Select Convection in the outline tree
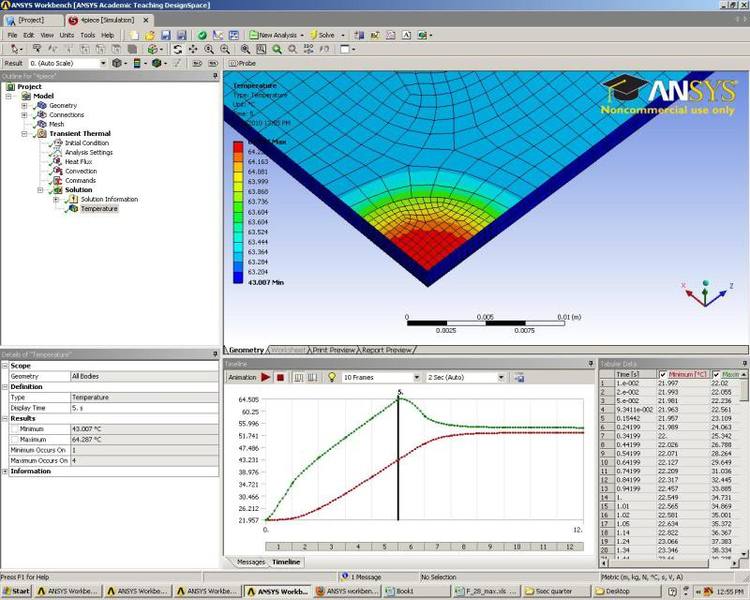This screenshot has height=600, width=750. [x=81, y=171]
